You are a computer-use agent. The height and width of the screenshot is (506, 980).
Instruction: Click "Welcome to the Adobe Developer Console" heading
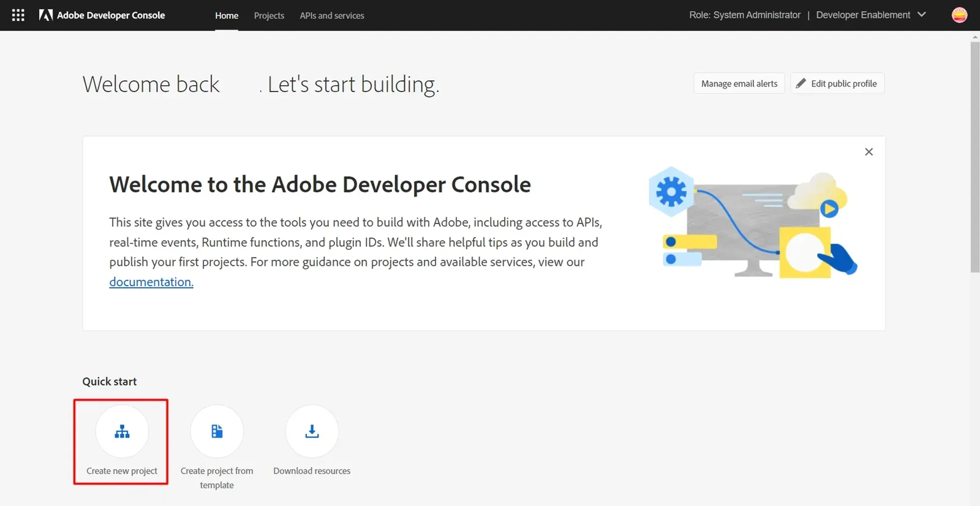coord(320,184)
